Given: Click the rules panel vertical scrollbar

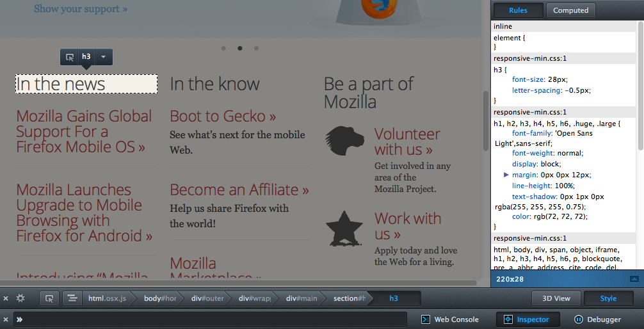Looking at the screenshot, I should 641,86.
